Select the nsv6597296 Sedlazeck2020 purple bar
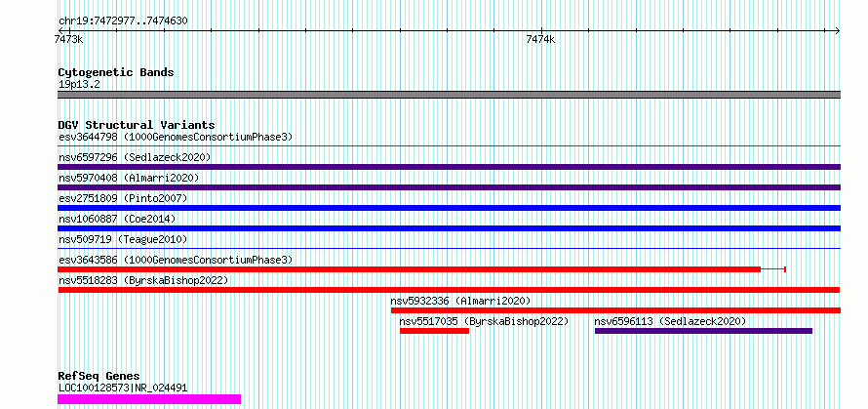Viewport: 868px width, 409px height. click(x=449, y=167)
